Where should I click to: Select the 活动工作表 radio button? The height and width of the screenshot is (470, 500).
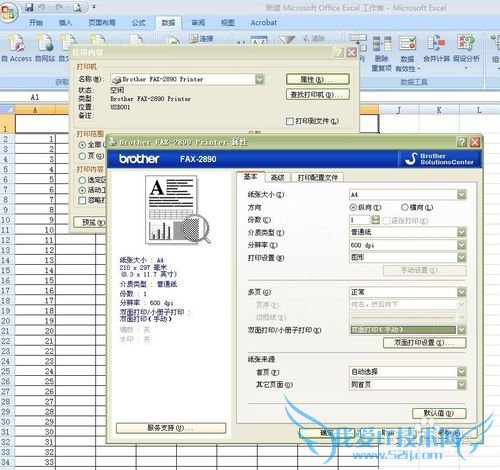(82, 190)
